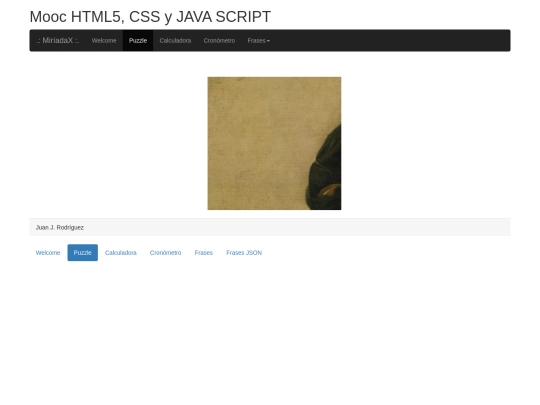The width and height of the screenshot is (540, 405).
Task: Select the blue Puzzle pill button
Action: 83,253
